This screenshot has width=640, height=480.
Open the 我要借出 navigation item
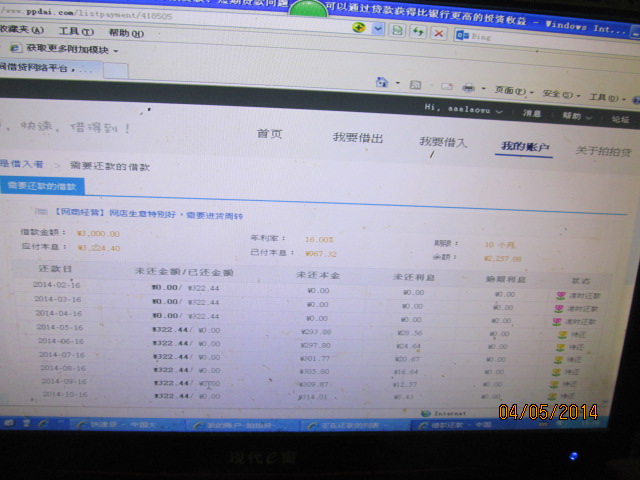point(358,138)
